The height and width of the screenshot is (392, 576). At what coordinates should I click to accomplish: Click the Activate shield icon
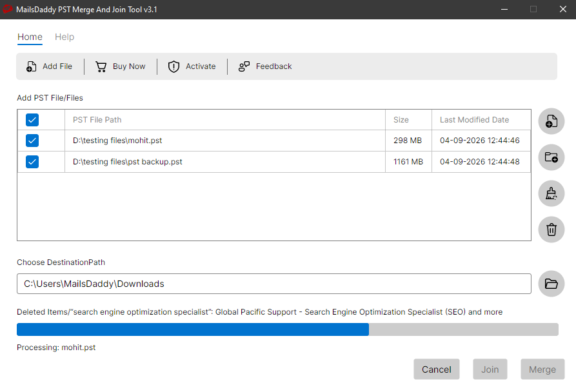174,66
